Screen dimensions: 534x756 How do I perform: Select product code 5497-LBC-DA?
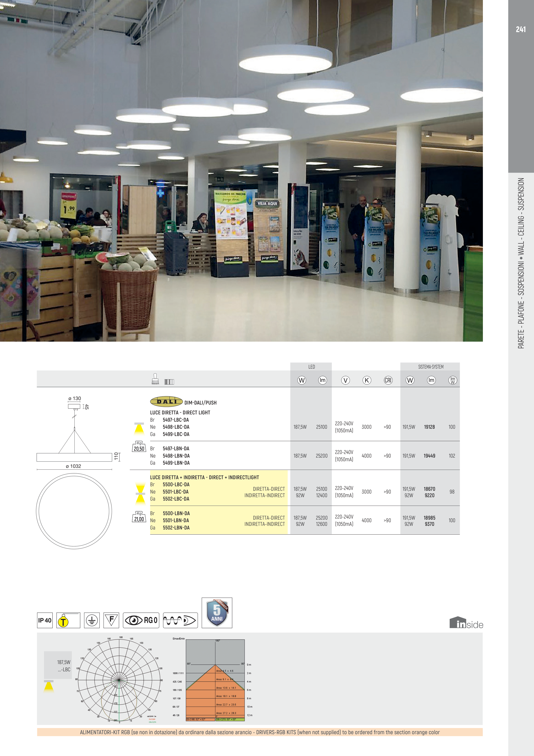[176, 420]
